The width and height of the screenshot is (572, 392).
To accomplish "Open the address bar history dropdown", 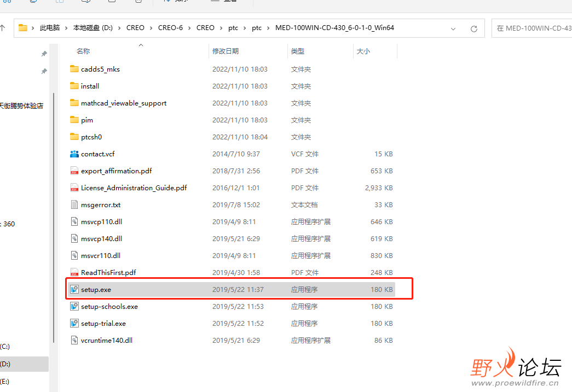I will [453, 29].
